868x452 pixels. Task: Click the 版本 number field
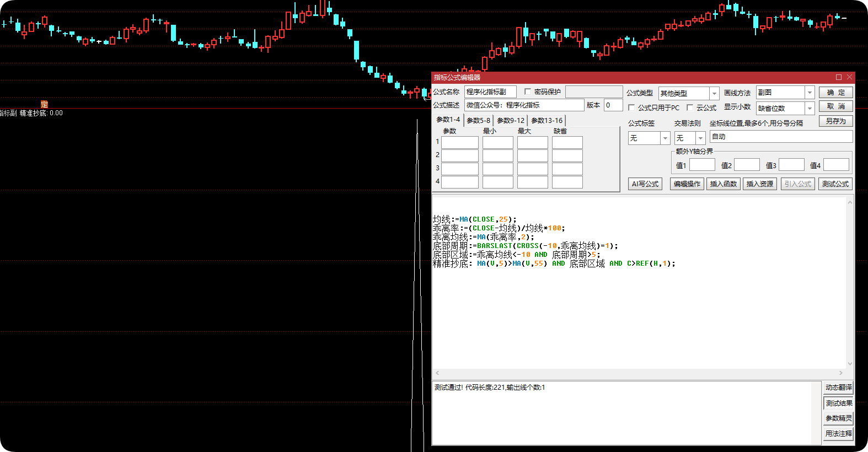[x=613, y=105]
